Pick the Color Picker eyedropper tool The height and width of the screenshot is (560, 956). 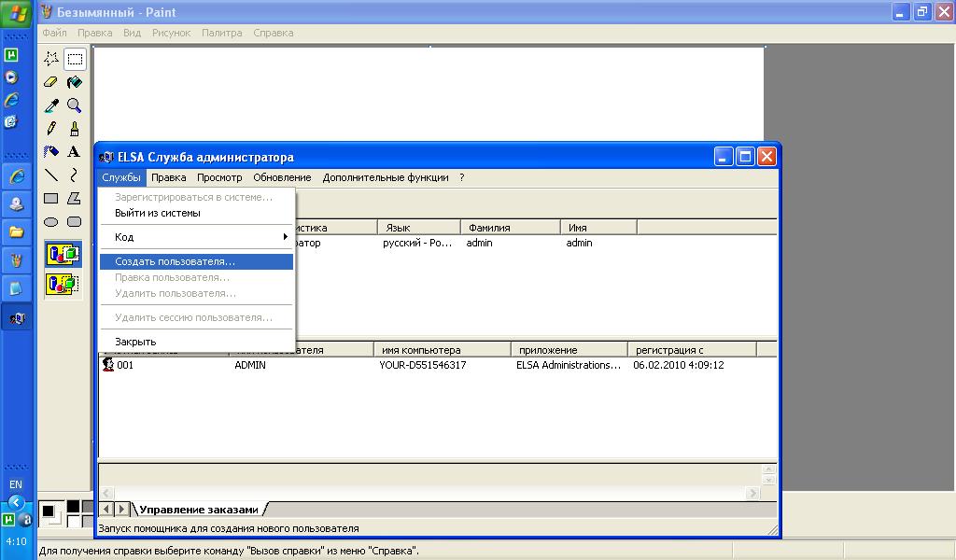[51, 105]
